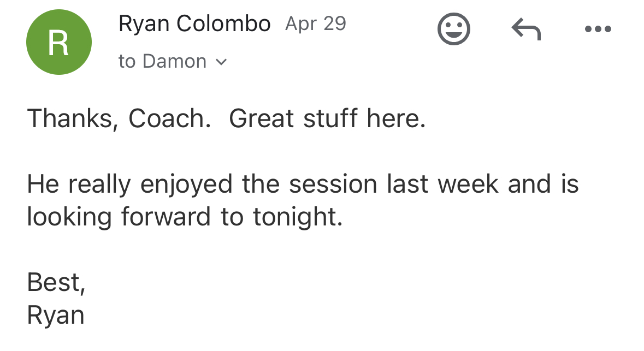Click the "Thanks, Coach." greeting text

(x=119, y=118)
